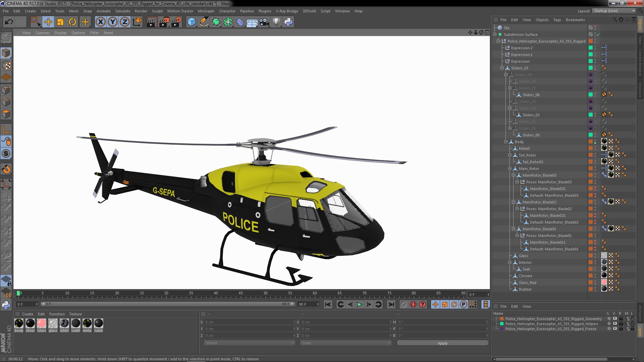Image resolution: width=644 pixels, height=362 pixels.
Task: Collapse the Main_Rotor hierarchy
Action: (509, 169)
